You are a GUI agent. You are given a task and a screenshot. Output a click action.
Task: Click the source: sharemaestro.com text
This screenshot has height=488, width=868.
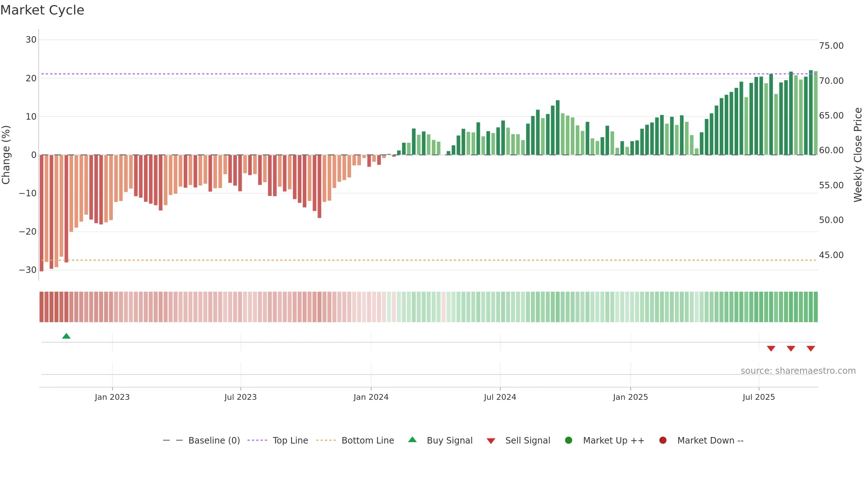798,371
